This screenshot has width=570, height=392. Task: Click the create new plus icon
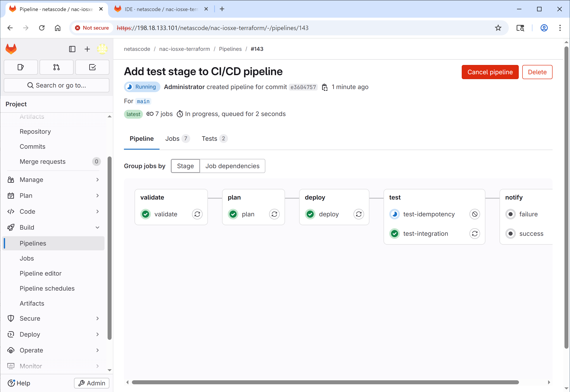[x=87, y=49]
